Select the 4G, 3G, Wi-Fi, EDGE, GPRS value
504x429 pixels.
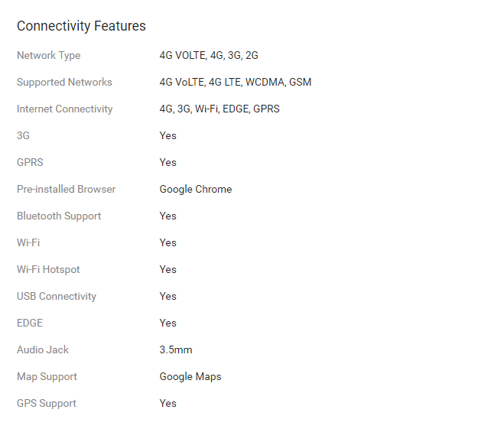coord(219,109)
